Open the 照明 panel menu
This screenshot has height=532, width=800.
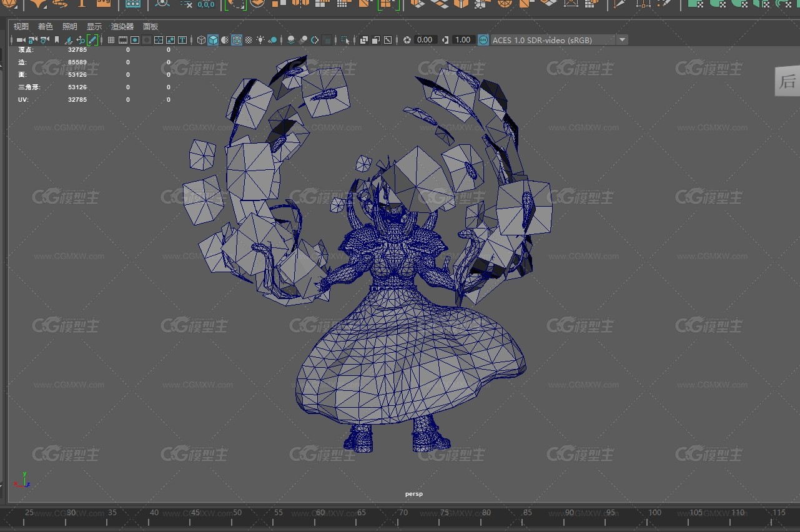click(70, 26)
